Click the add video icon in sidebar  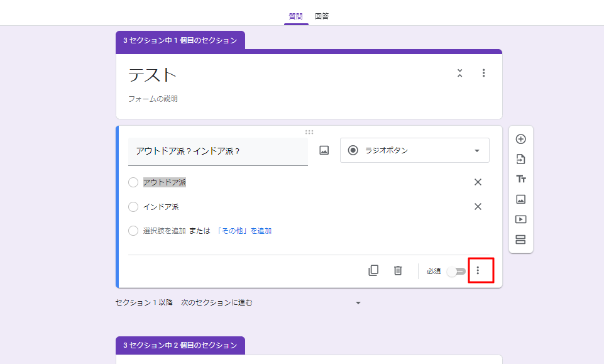tap(520, 219)
